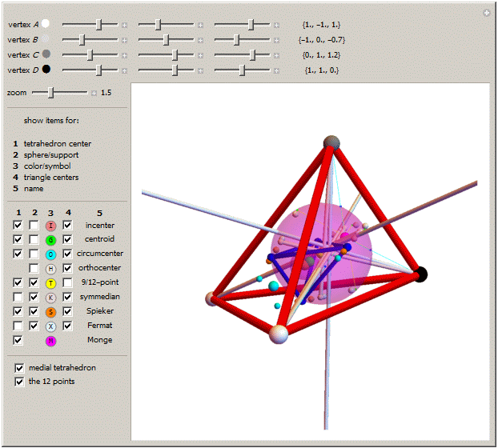The width and height of the screenshot is (498, 448).
Task: Toggle orthocenter sphere/support checkbox in column 2
Action: [x=34, y=269]
